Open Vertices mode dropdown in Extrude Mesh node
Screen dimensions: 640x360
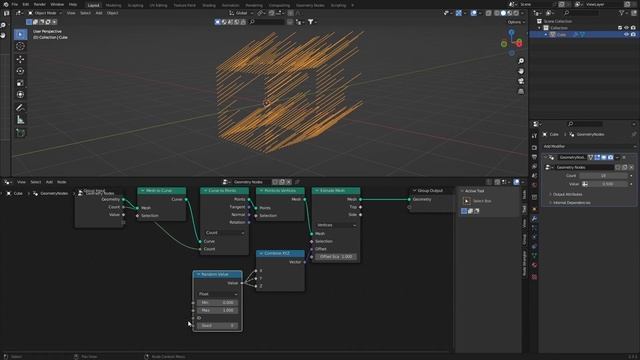point(336,225)
